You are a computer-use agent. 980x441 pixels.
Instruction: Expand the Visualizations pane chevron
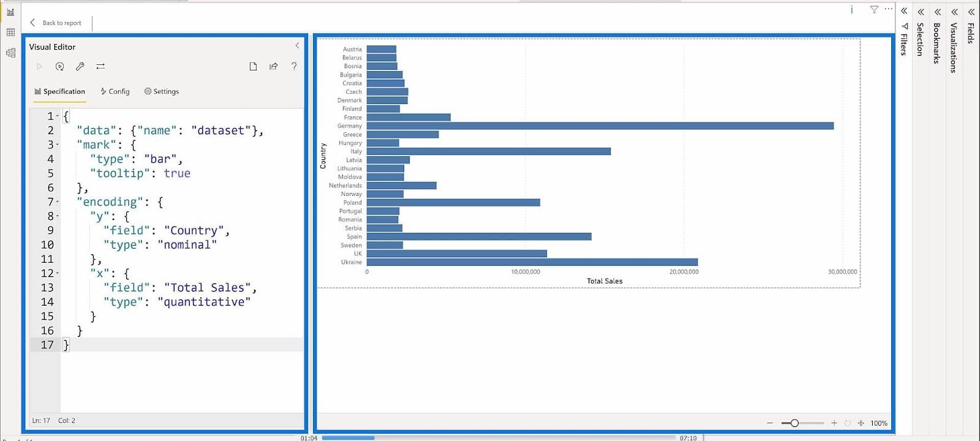point(954,12)
